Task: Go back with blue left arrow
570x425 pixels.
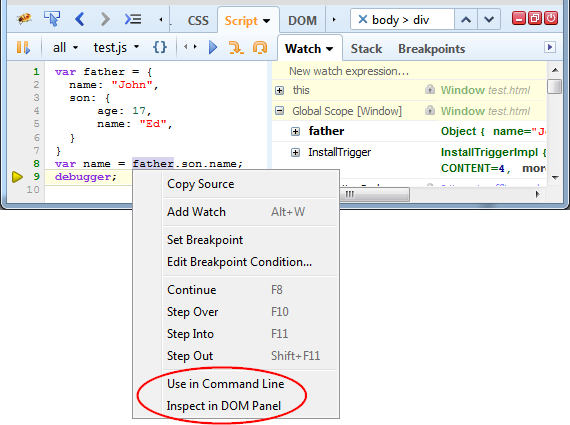Action: [x=80, y=19]
